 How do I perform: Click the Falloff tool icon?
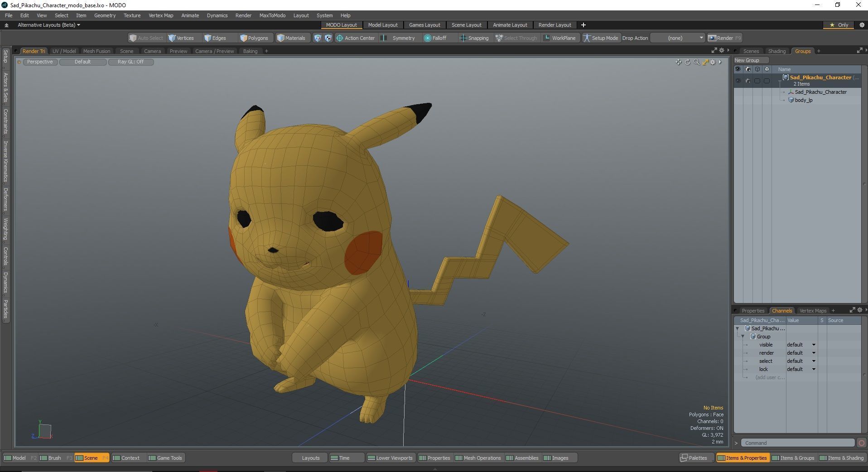(427, 38)
